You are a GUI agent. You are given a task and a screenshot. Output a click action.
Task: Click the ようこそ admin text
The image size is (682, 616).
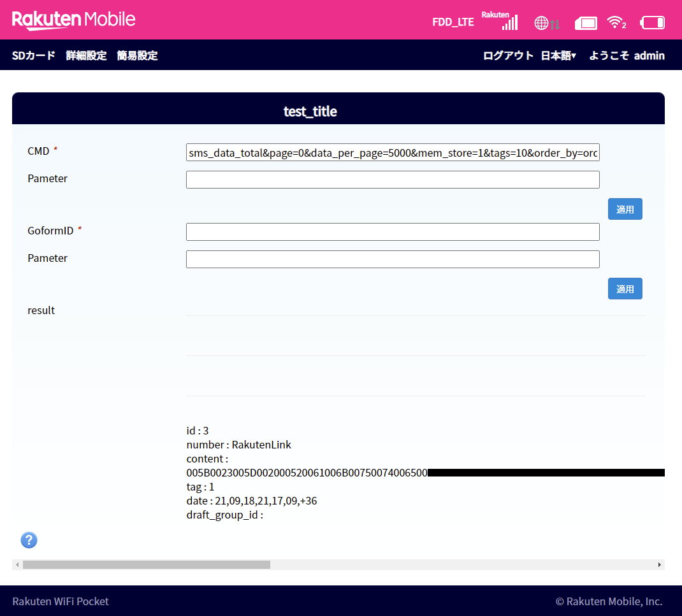[x=627, y=55]
